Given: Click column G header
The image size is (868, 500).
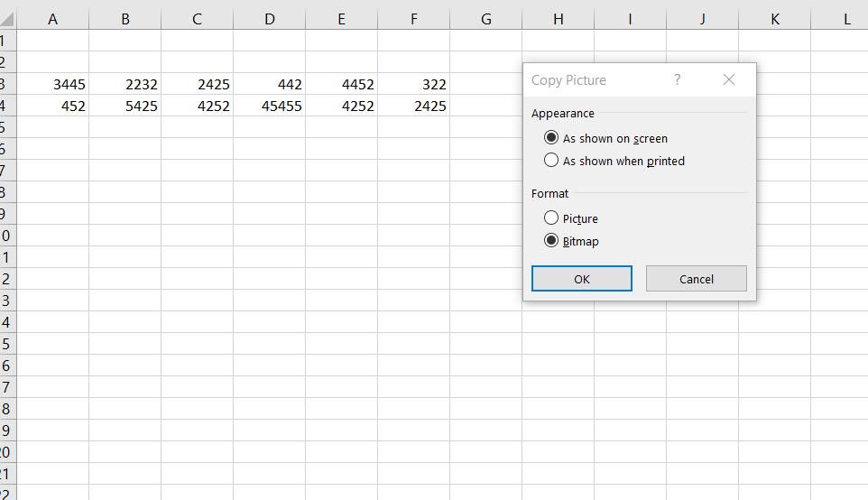Looking at the screenshot, I should click(485, 19).
